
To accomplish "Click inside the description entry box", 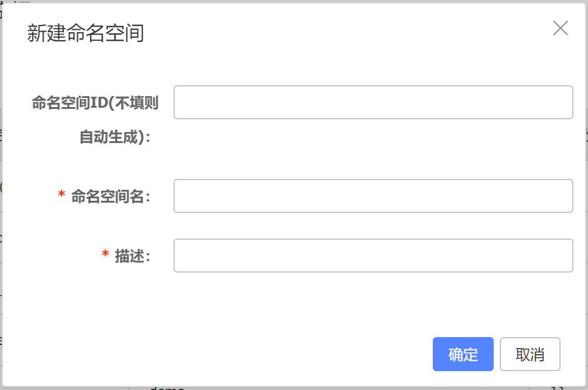I will (373, 255).
